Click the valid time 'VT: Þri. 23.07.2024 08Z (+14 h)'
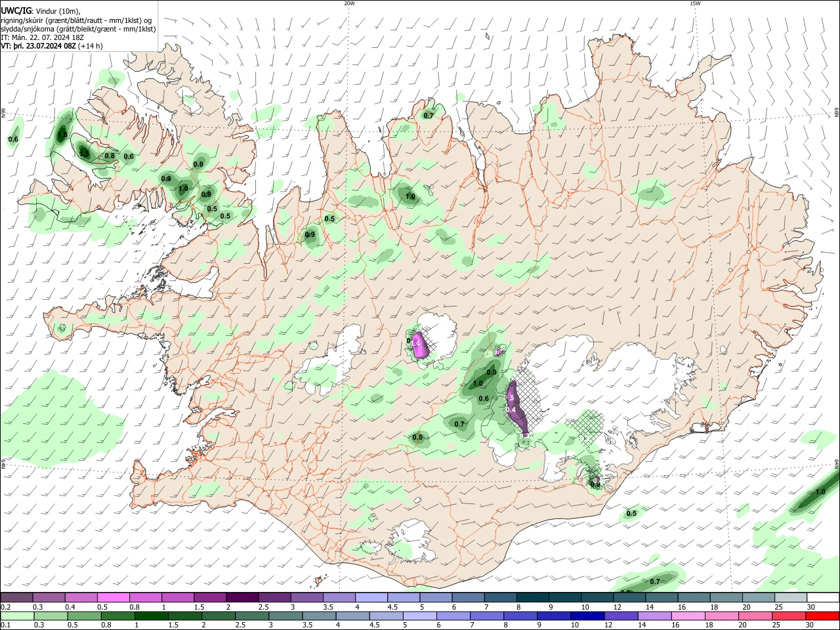Image resolution: width=840 pixels, height=630 pixels. (x=52, y=46)
